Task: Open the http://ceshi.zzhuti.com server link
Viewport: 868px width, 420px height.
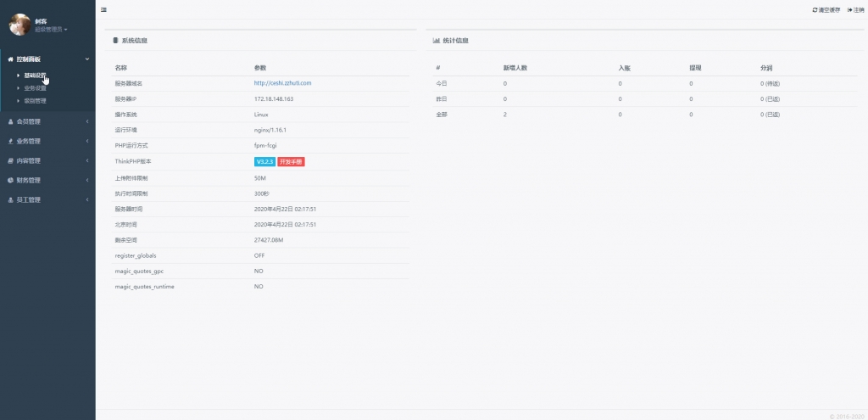Action: click(x=282, y=83)
